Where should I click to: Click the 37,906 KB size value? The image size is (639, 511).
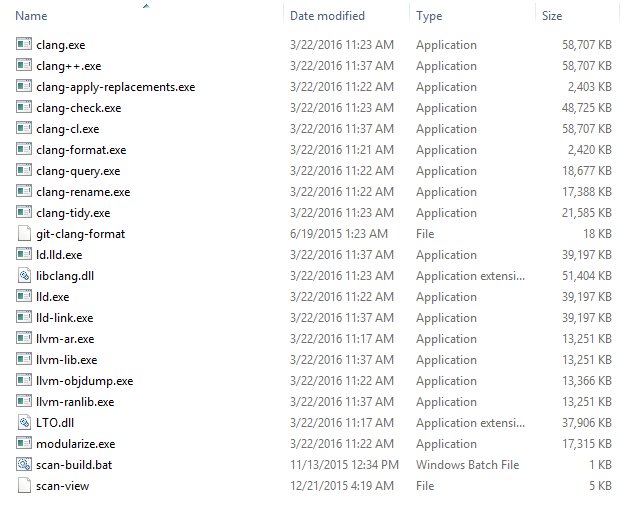tap(587, 423)
